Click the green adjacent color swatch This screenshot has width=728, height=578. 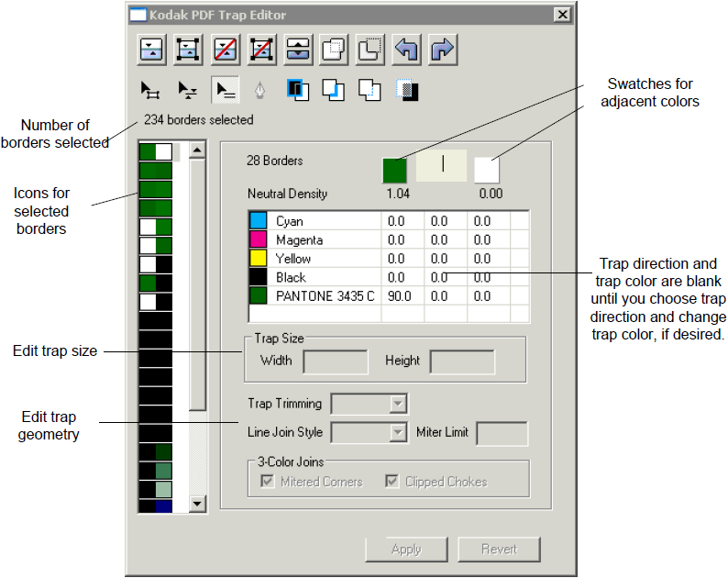(394, 170)
